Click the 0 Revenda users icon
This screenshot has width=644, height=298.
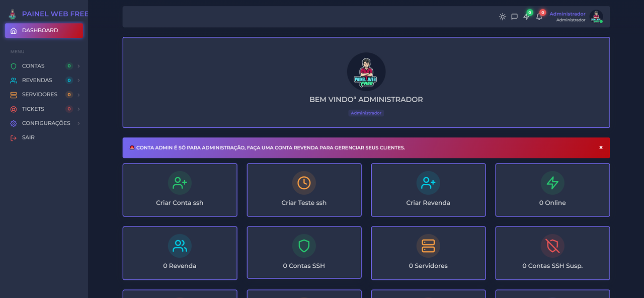pos(180,246)
